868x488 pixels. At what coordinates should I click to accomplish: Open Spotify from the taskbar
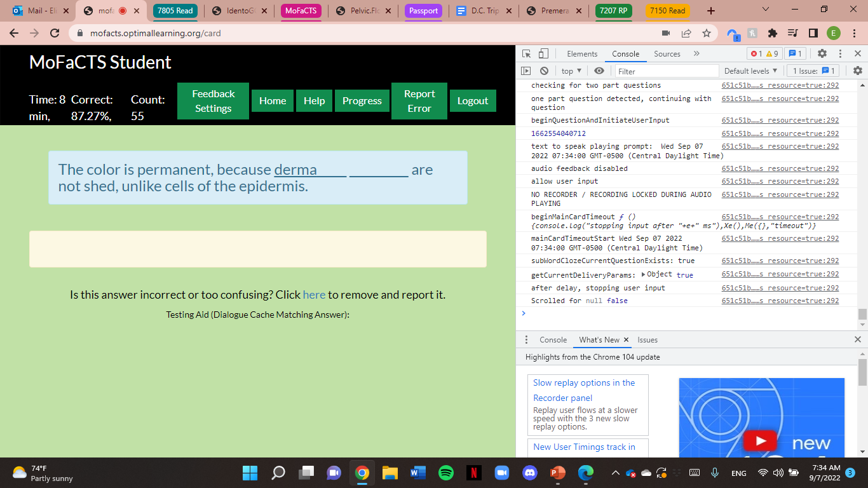pyautogui.click(x=445, y=473)
